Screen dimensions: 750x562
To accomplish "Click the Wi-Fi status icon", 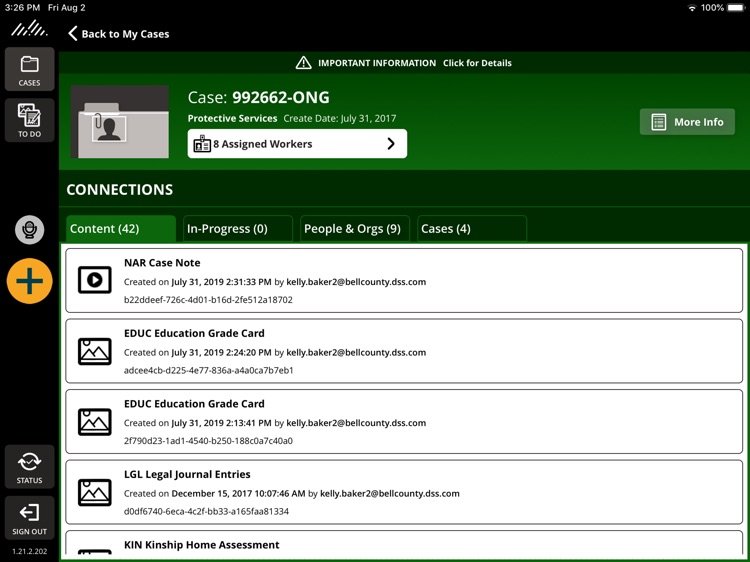I will (x=692, y=8).
